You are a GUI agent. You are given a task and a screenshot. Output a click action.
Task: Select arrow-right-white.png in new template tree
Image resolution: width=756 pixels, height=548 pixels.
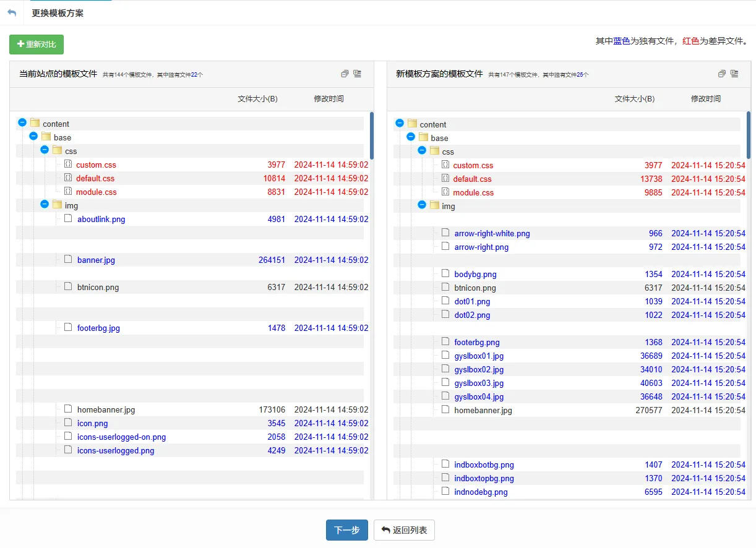click(492, 234)
